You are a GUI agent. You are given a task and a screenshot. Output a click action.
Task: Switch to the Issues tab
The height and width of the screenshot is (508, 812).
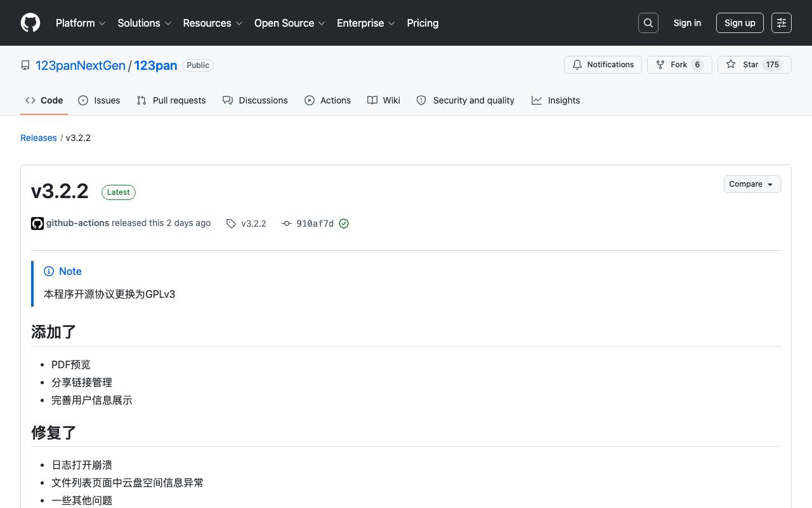(99, 100)
